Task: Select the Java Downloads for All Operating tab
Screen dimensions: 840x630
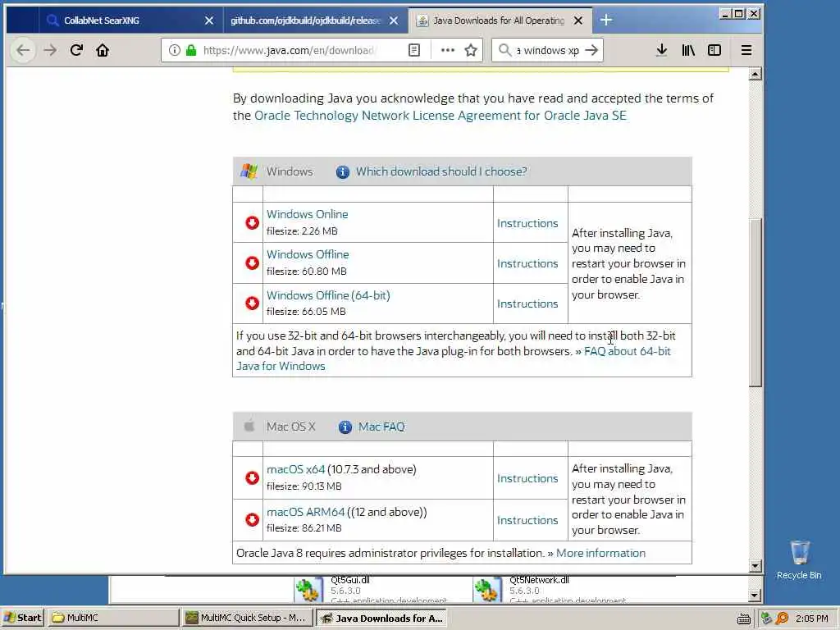Action: (498, 21)
